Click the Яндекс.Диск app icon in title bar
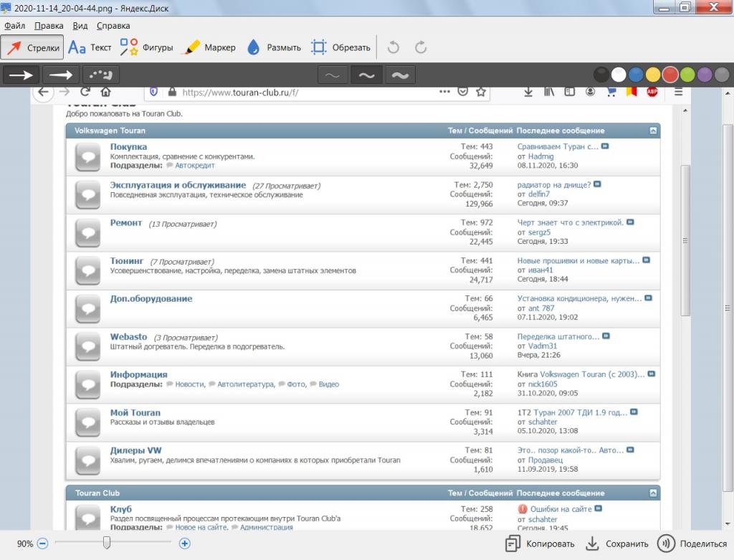The width and height of the screenshot is (734, 560). [x=6, y=7]
